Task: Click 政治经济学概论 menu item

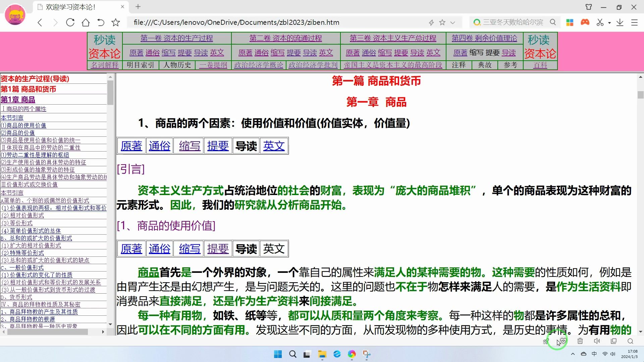Action: click(259, 65)
